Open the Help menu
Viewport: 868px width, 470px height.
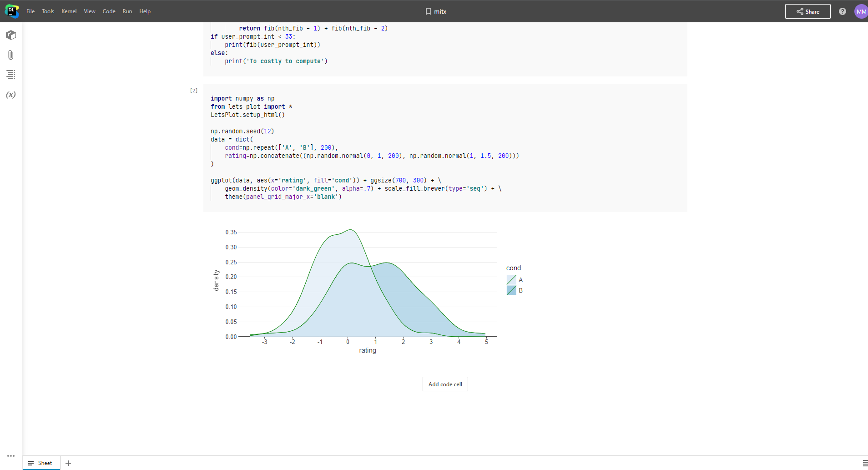[145, 11]
